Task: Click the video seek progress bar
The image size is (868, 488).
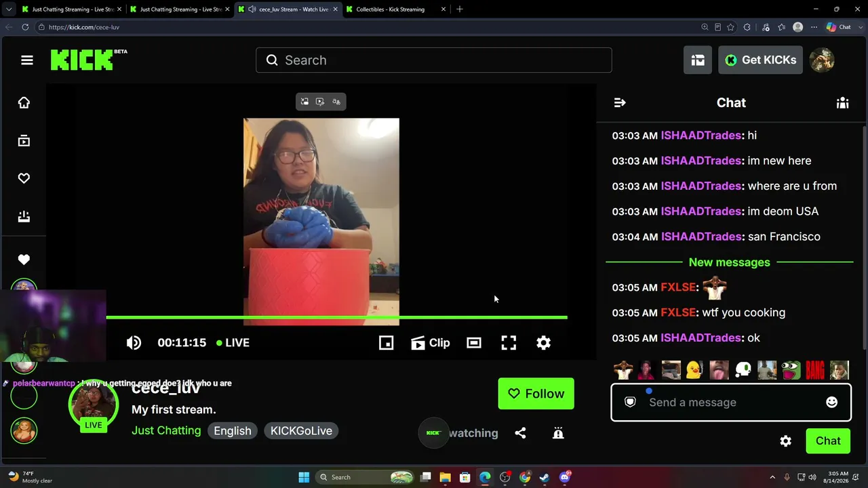Action: coord(336,317)
